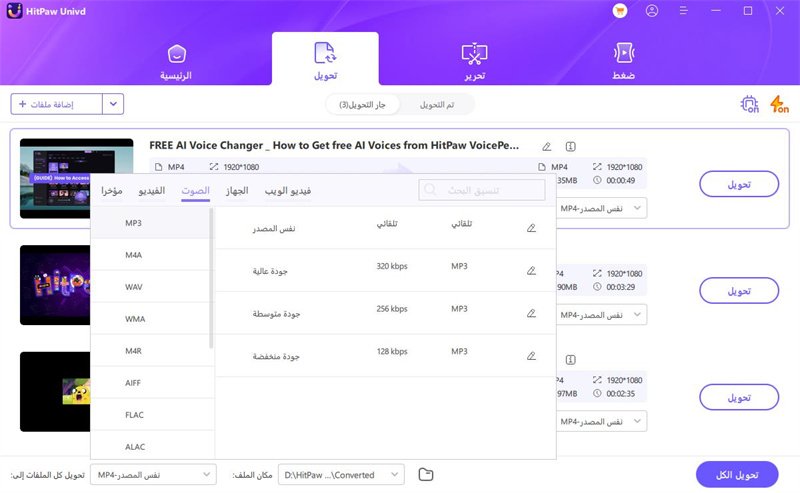Toggle GPU hardware acceleration

point(749,104)
